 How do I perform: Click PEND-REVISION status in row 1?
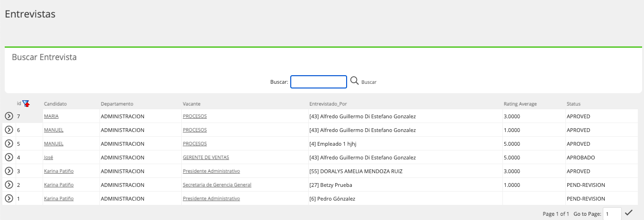586,199
